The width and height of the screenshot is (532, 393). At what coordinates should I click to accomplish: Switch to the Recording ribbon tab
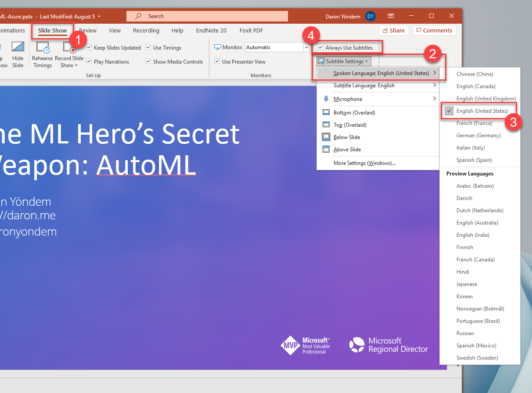(146, 30)
